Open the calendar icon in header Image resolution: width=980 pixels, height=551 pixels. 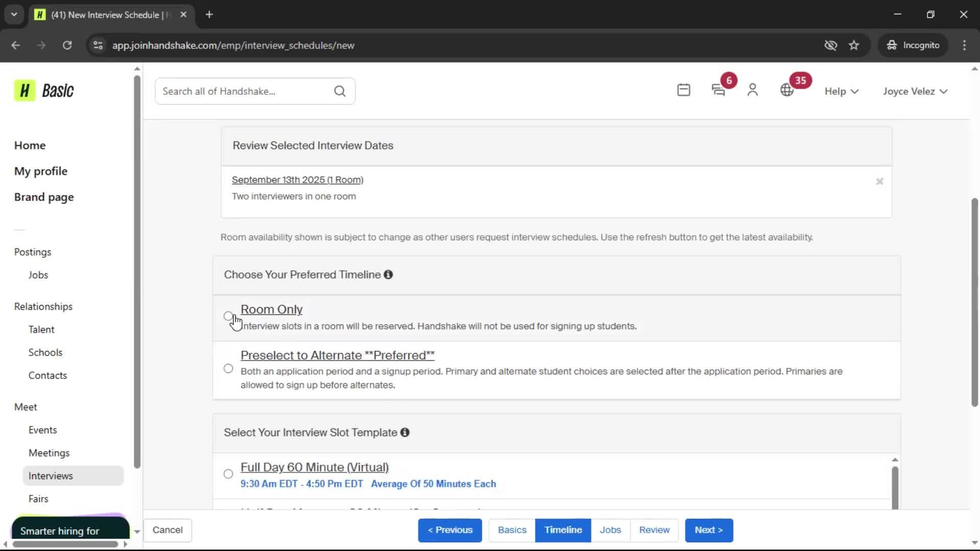pos(683,90)
